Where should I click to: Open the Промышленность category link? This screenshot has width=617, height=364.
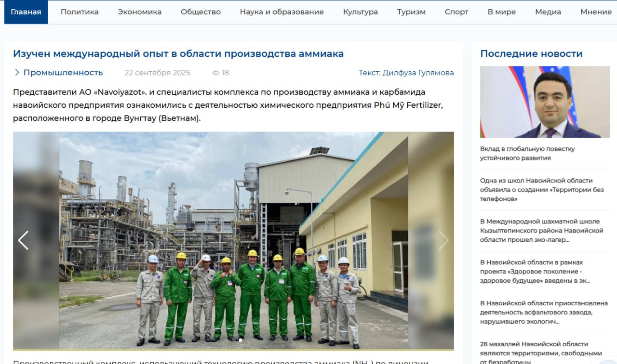(63, 73)
